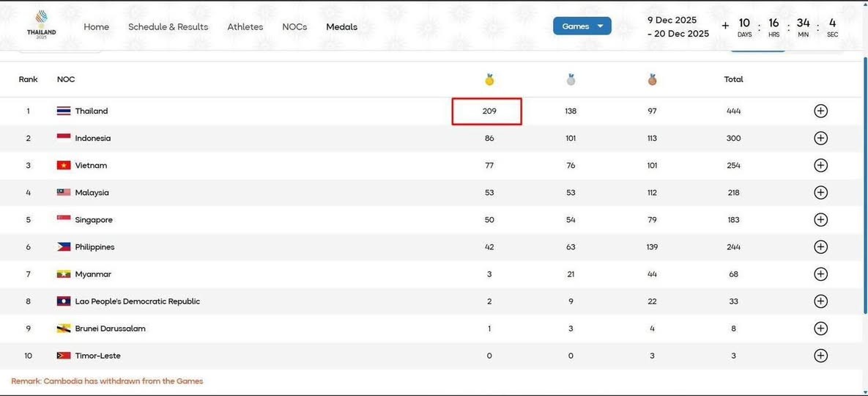Screen dimensions: 868x396
Task: Expand the Timor-Leste row plus button
Action: tap(820, 356)
